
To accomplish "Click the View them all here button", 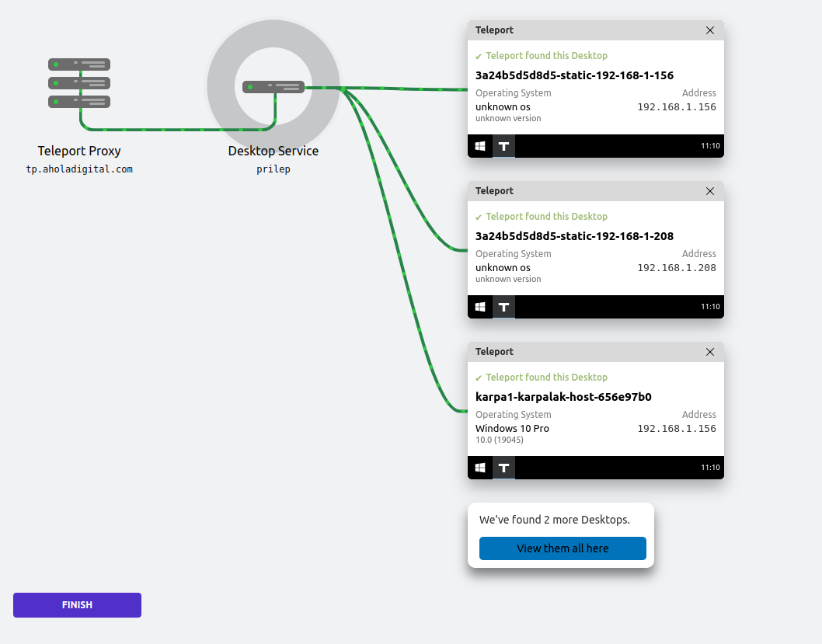I will pos(563,548).
